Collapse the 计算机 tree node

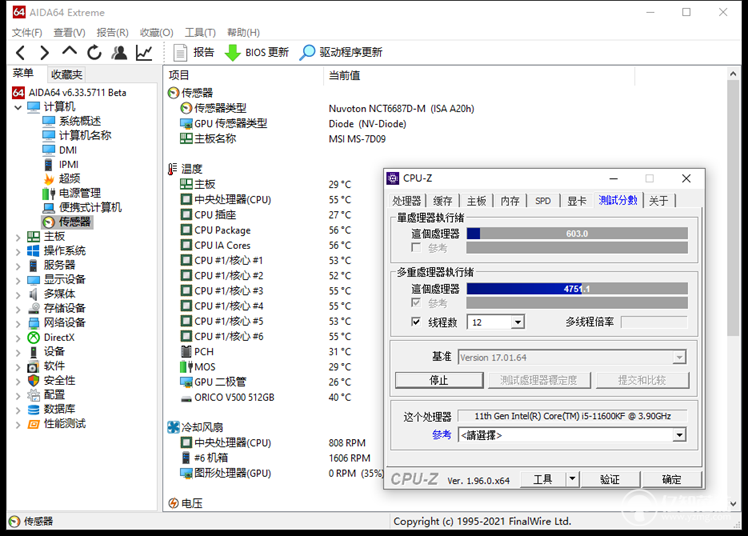point(18,107)
